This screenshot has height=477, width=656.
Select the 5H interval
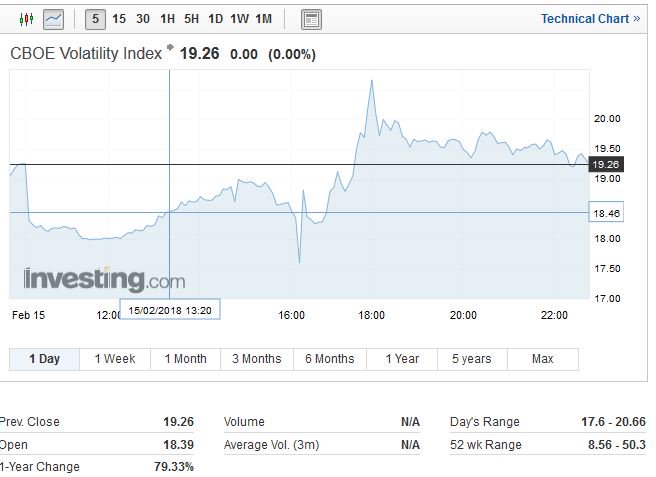pyautogui.click(x=192, y=19)
